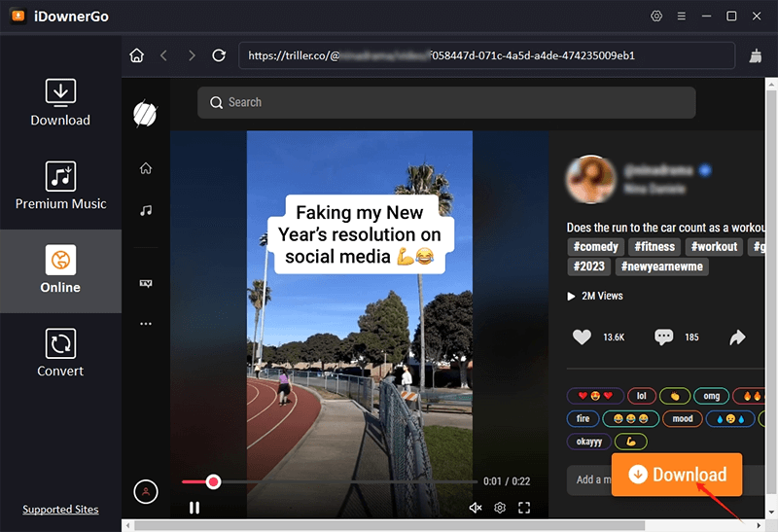Image resolution: width=778 pixels, height=532 pixels.
Task: Navigate forward in the built-in browser
Action: click(x=192, y=55)
